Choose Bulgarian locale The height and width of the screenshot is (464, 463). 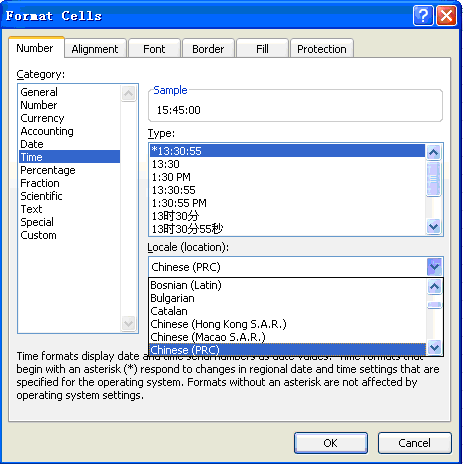pos(287,298)
